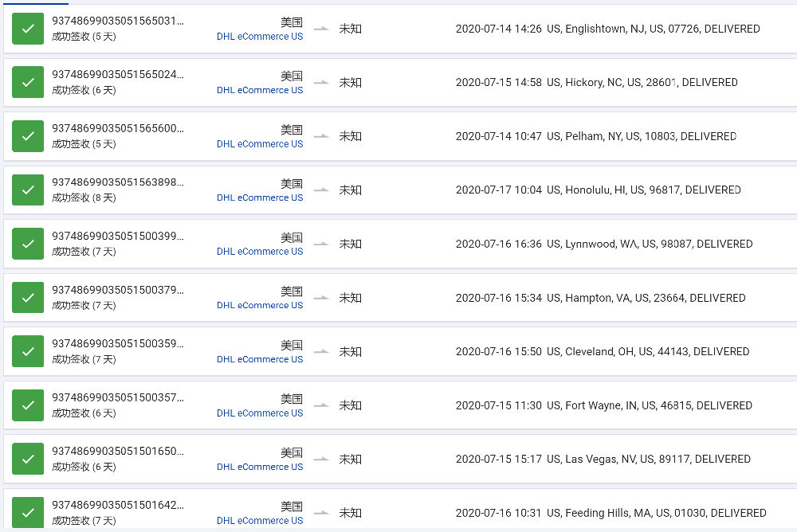Open DHL eCommerce US link in Englishtown row
The width and height of the screenshot is (797, 532).
click(x=260, y=37)
